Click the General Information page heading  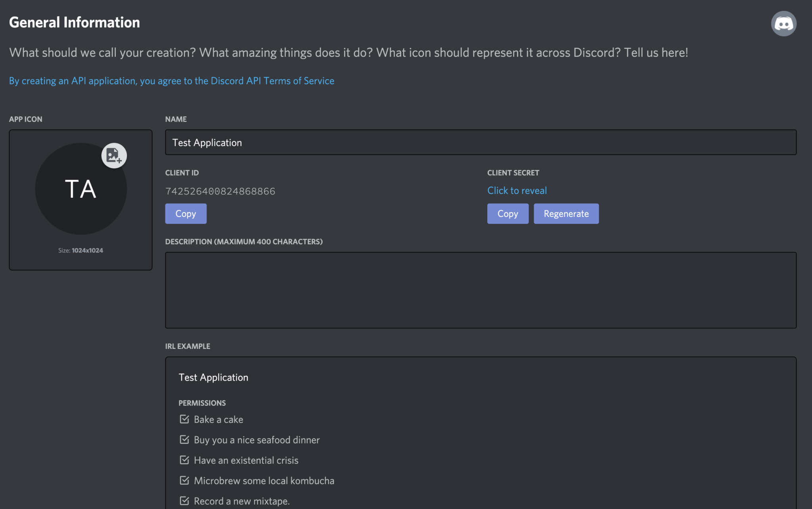[74, 22]
